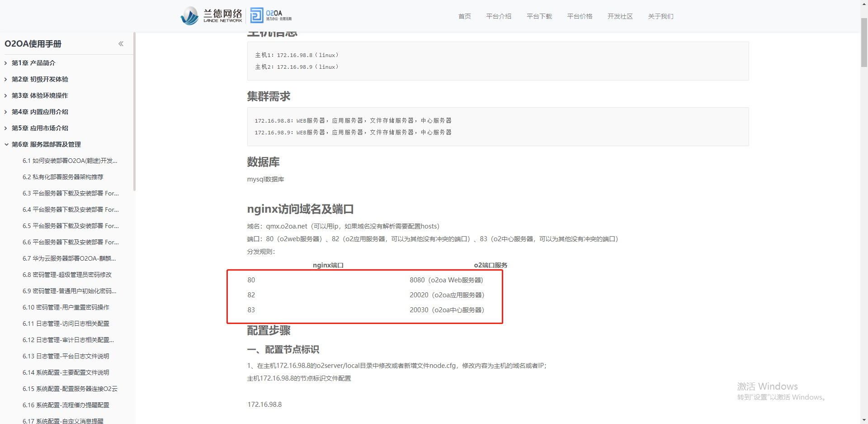Click the scrollbar down arrow

864,420
